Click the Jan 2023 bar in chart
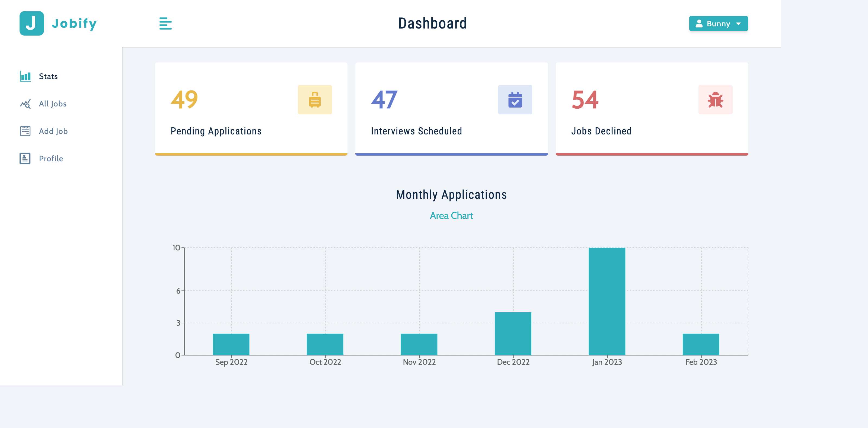Screen dimensions: 868x428 [607, 301]
